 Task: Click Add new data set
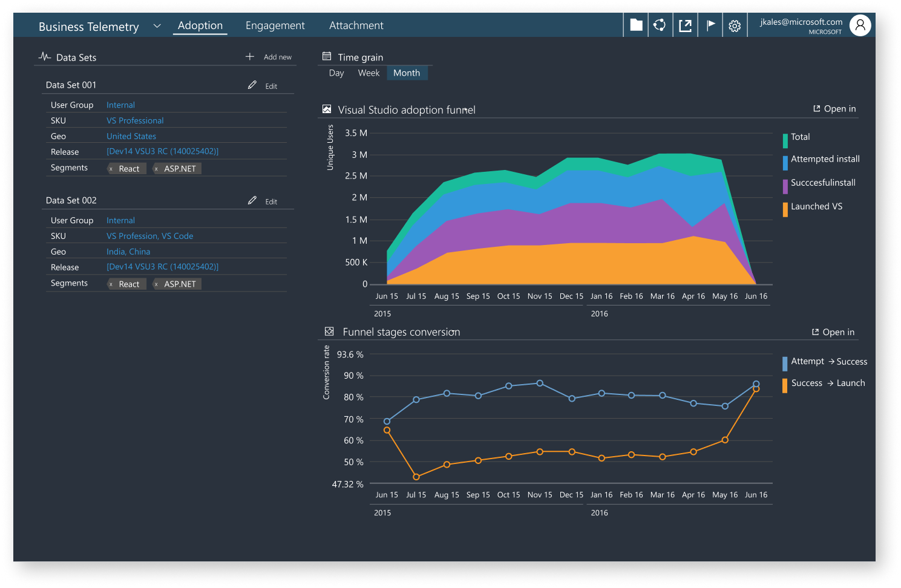278,57
